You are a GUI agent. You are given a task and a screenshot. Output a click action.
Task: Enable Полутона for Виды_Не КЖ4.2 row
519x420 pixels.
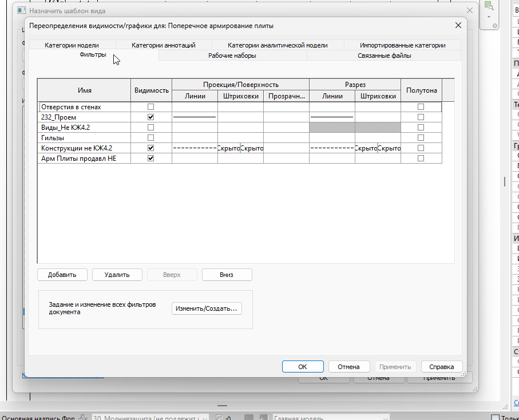(421, 127)
